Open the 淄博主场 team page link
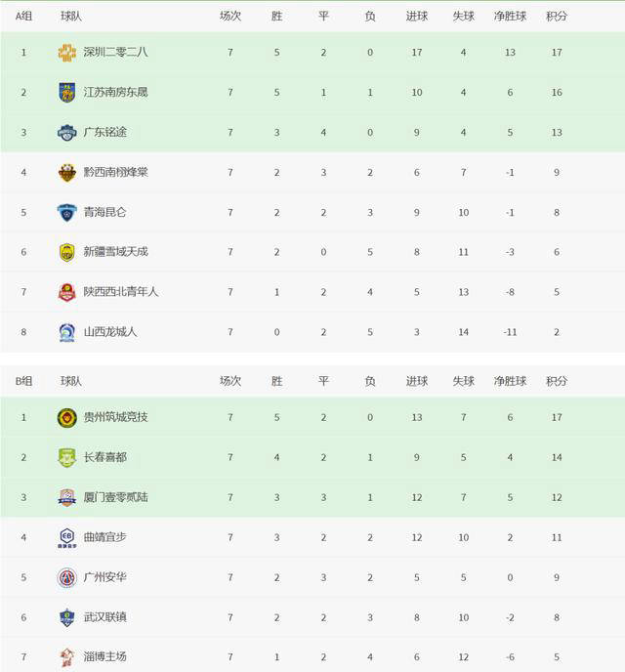The image size is (625, 672). coord(104,657)
